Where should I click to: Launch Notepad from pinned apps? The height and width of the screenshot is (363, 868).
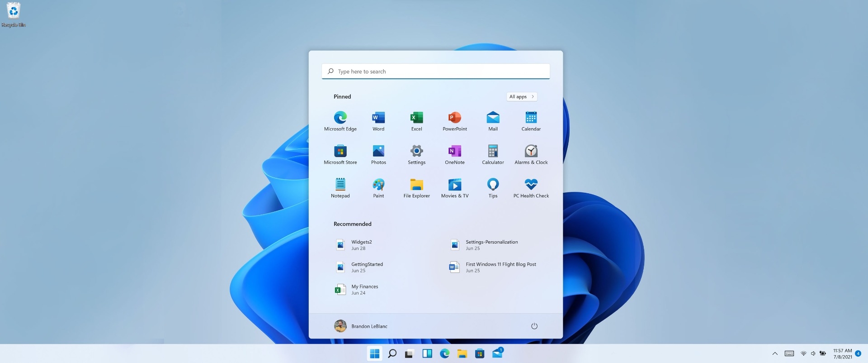340,188
